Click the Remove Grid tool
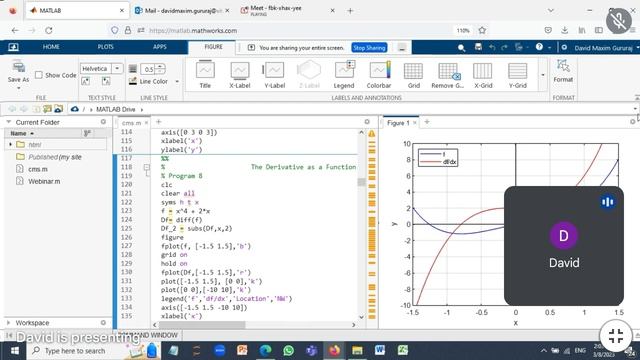640x360 pixels. pyautogui.click(x=448, y=75)
